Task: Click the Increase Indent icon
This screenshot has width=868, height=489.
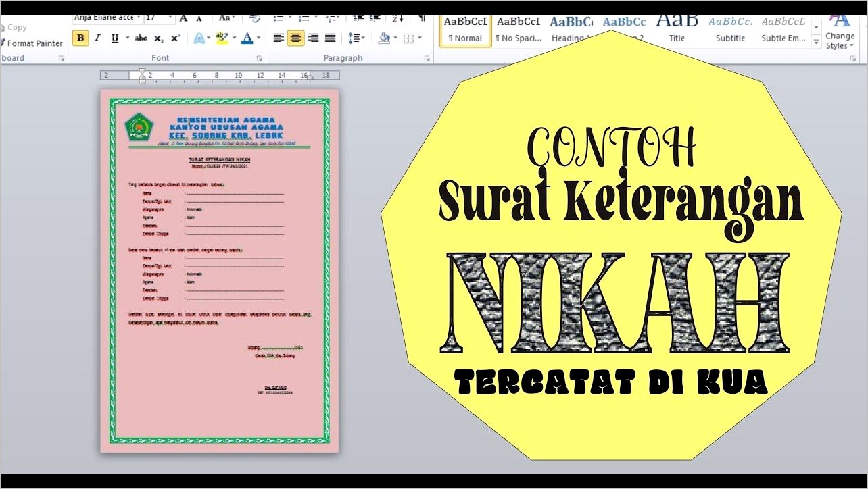Action: (375, 18)
